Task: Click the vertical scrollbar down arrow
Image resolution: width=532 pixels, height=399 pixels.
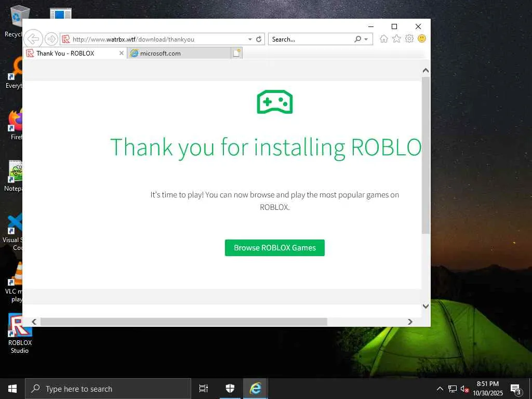Action: (425, 306)
